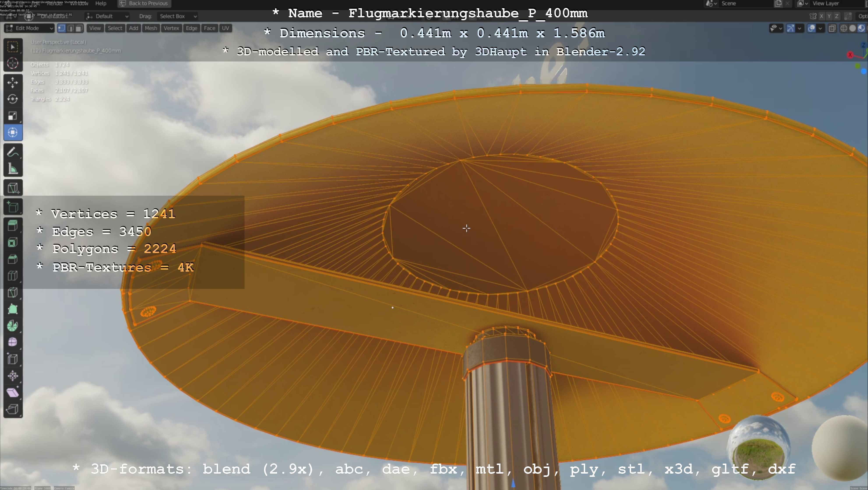Switch to edge select mode
The width and height of the screenshot is (868, 490).
70,28
